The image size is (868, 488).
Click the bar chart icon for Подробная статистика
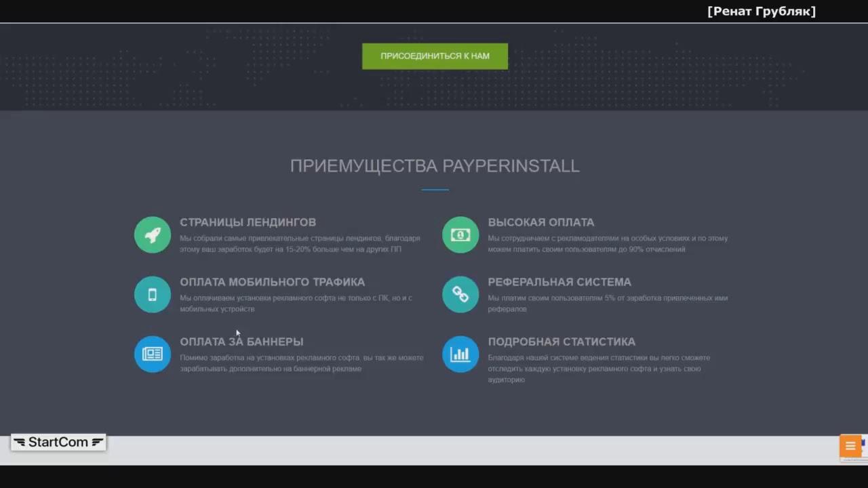[x=460, y=354]
